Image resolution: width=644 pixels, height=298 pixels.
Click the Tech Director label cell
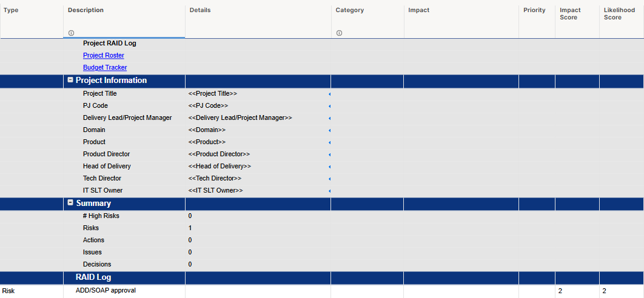tap(124, 178)
